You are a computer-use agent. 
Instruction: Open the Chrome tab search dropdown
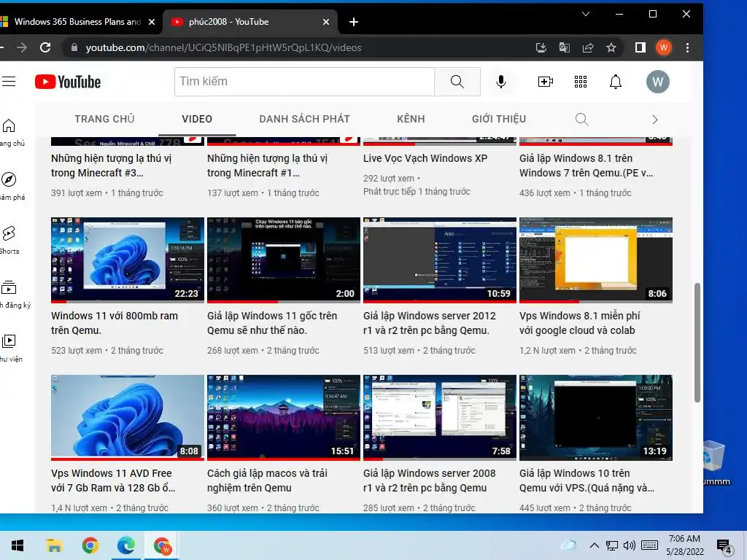[586, 14]
